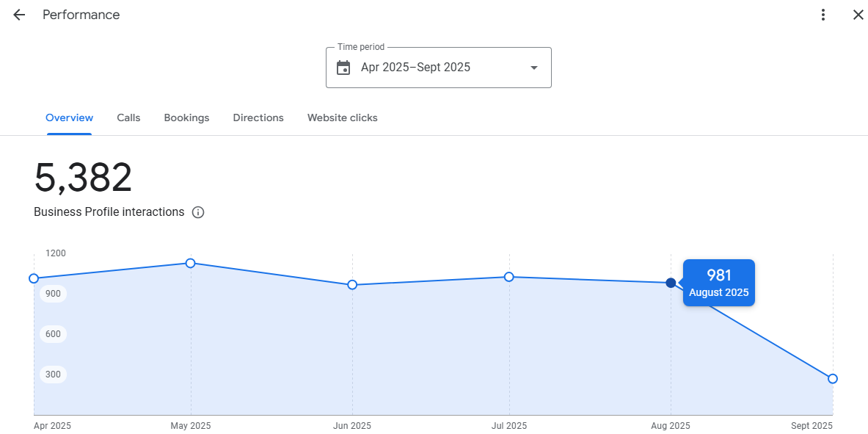
Task: Open the Apr 2025–Sept 2025 period selector
Action: coord(438,68)
